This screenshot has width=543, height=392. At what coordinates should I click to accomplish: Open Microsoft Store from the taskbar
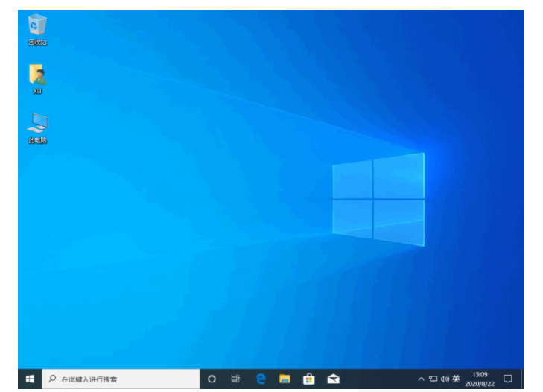(x=308, y=379)
